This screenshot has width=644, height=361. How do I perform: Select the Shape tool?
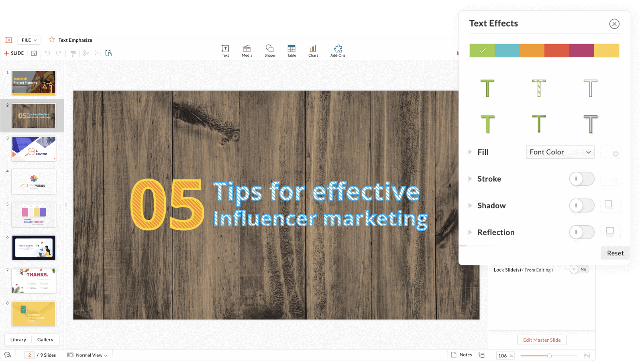(x=269, y=51)
